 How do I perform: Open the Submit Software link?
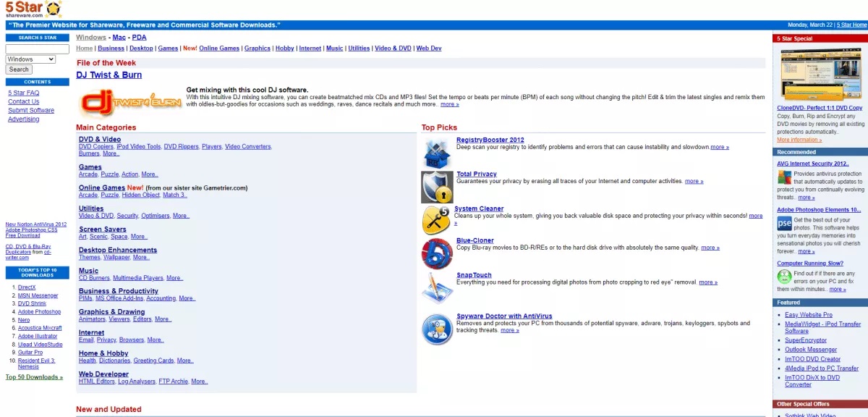coord(31,111)
